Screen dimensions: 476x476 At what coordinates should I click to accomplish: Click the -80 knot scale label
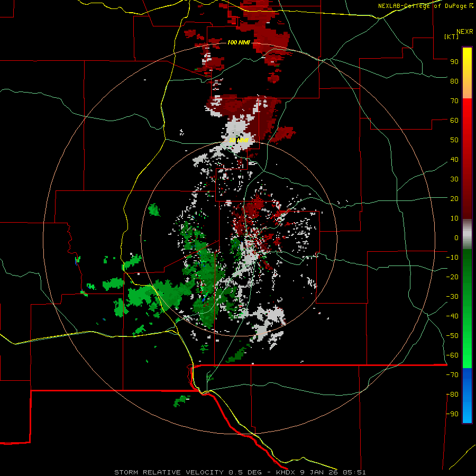[x=452, y=395]
